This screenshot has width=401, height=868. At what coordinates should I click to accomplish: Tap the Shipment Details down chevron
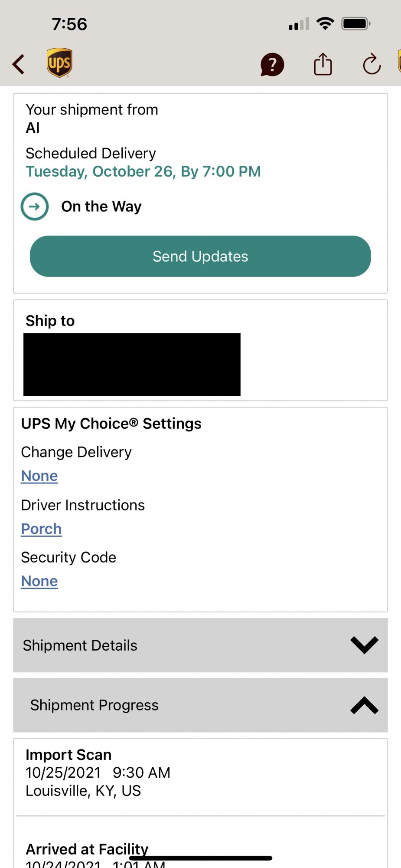coord(364,645)
